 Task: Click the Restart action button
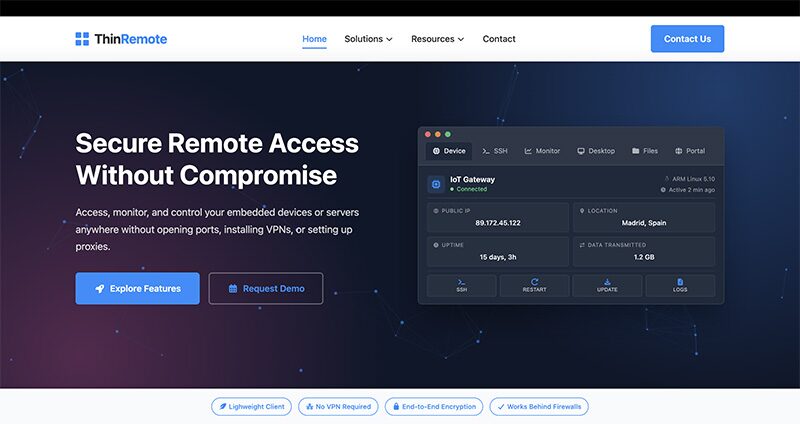[x=535, y=286]
